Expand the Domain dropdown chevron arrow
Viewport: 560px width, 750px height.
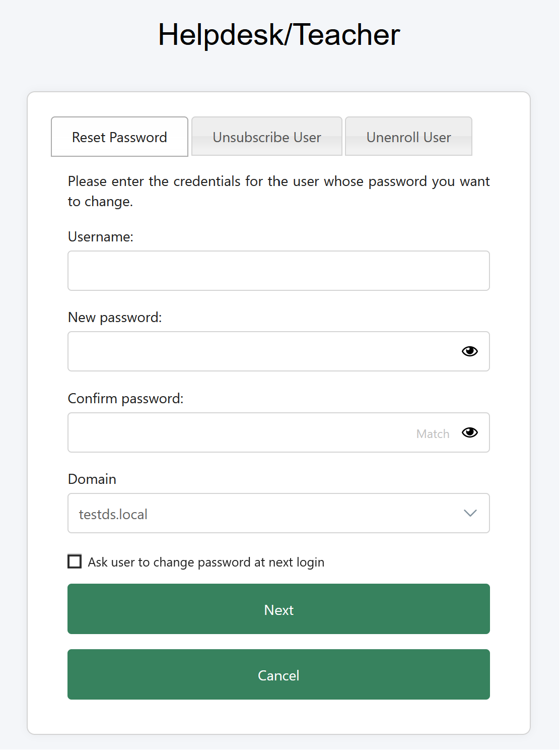coord(470,513)
